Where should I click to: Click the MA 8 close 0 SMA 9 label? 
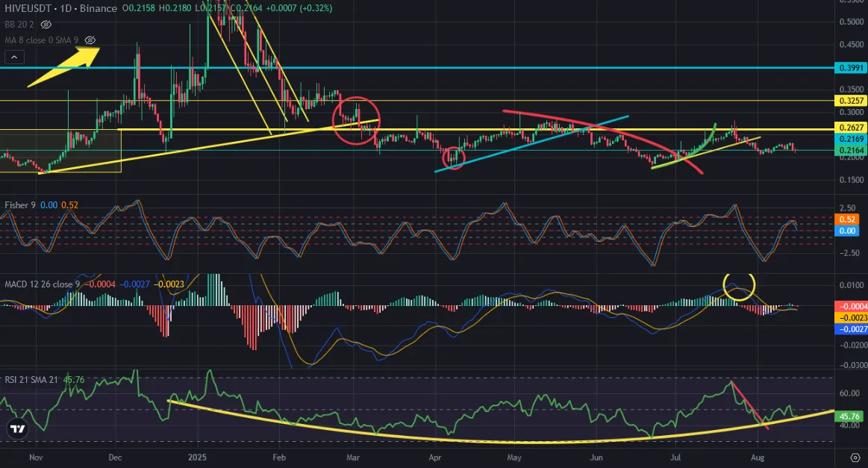[42, 40]
